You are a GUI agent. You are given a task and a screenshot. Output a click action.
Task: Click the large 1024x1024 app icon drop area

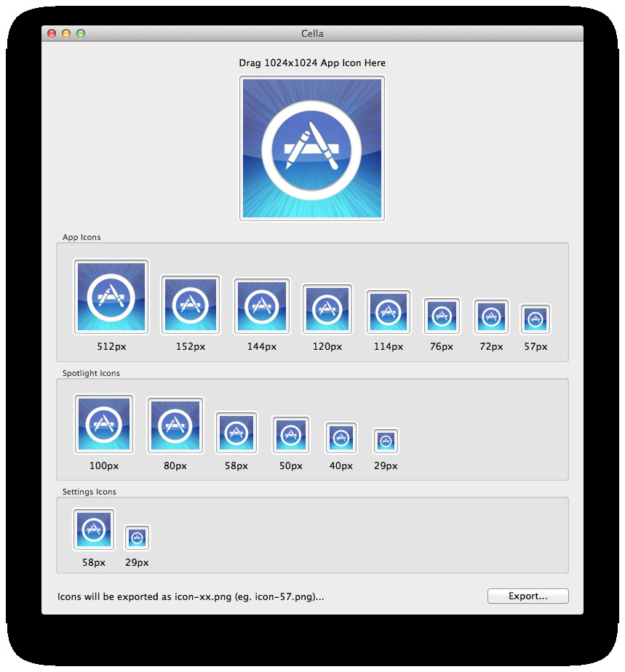(312, 148)
